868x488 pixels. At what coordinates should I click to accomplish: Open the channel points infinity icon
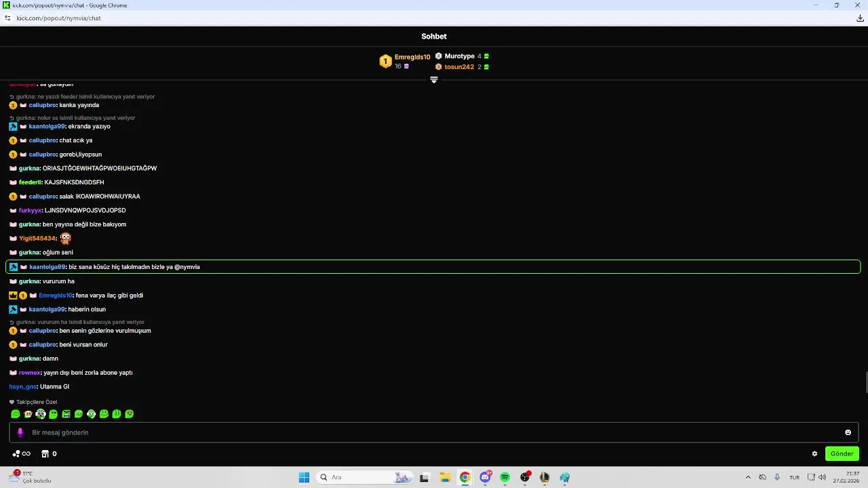(x=22, y=454)
